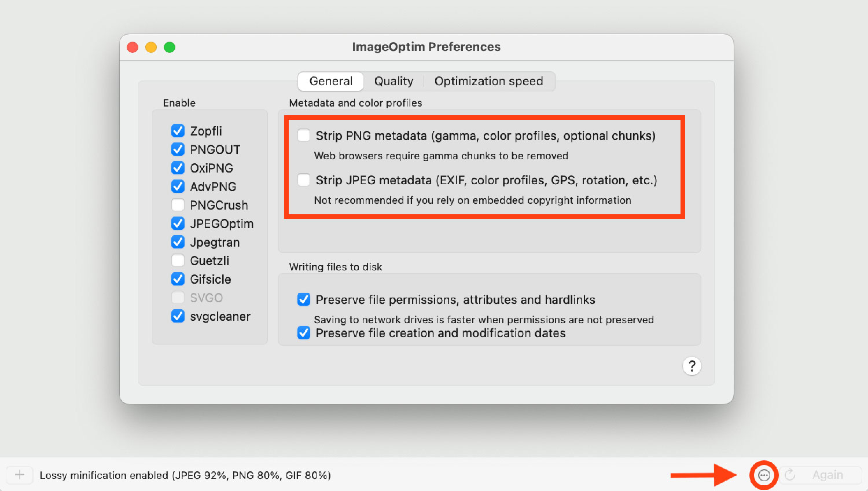
Task: Click the plus icon to add images
Action: tap(19, 475)
